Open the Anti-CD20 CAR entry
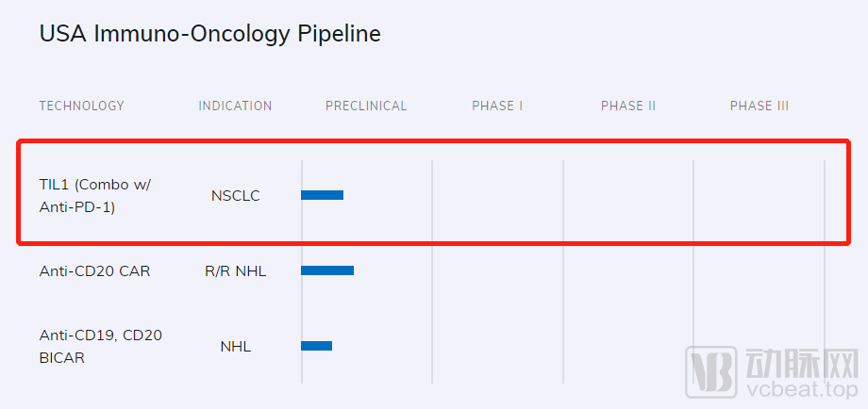The height and width of the screenshot is (409, 868). coord(94,271)
